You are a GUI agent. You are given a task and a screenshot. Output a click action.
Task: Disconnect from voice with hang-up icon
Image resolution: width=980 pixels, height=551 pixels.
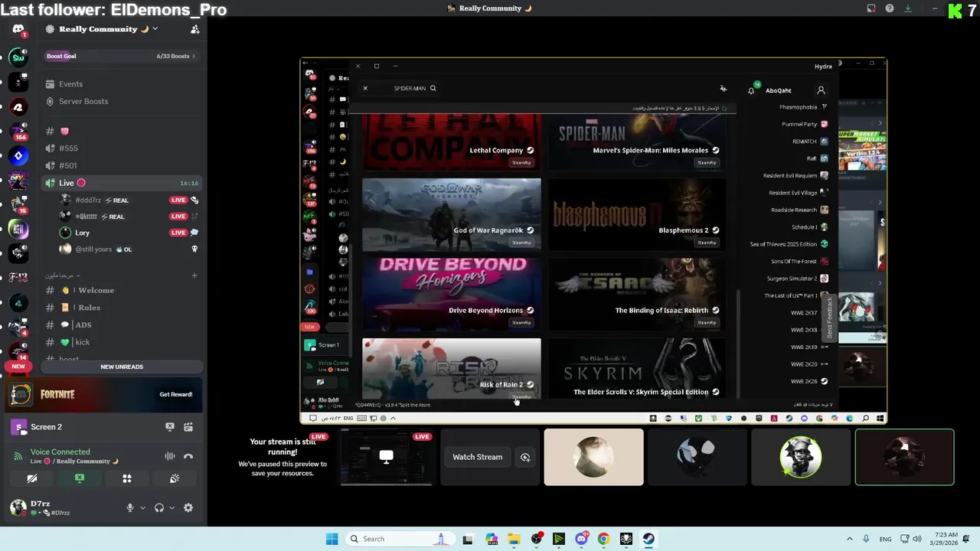(x=188, y=456)
